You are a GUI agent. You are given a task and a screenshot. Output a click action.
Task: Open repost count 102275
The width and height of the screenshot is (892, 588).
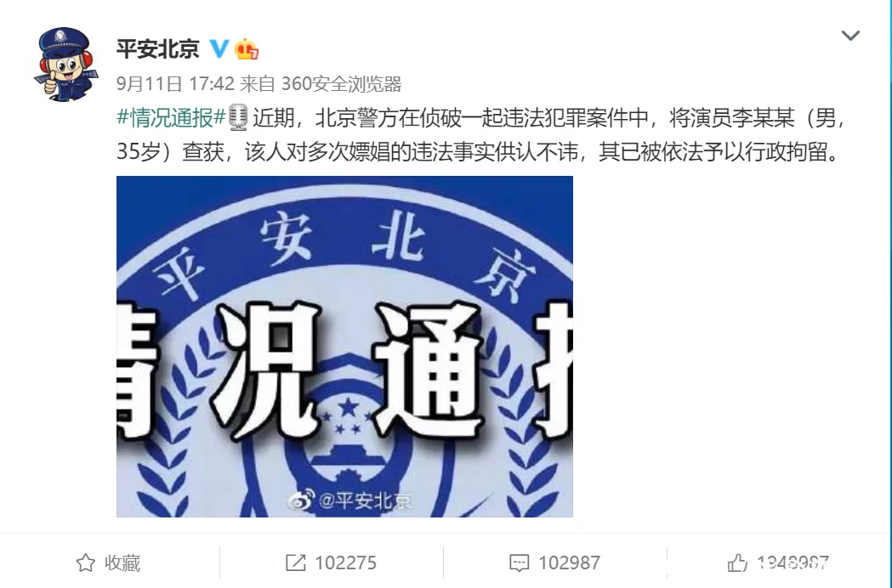tap(345, 563)
